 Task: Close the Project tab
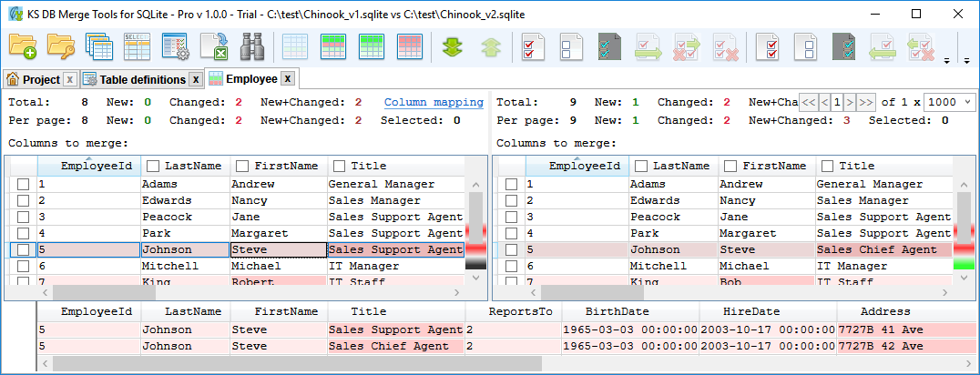tap(70, 79)
